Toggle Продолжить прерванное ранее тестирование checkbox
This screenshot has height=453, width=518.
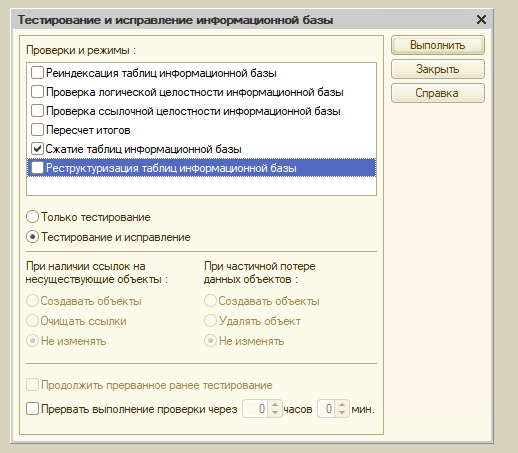point(32,385)
